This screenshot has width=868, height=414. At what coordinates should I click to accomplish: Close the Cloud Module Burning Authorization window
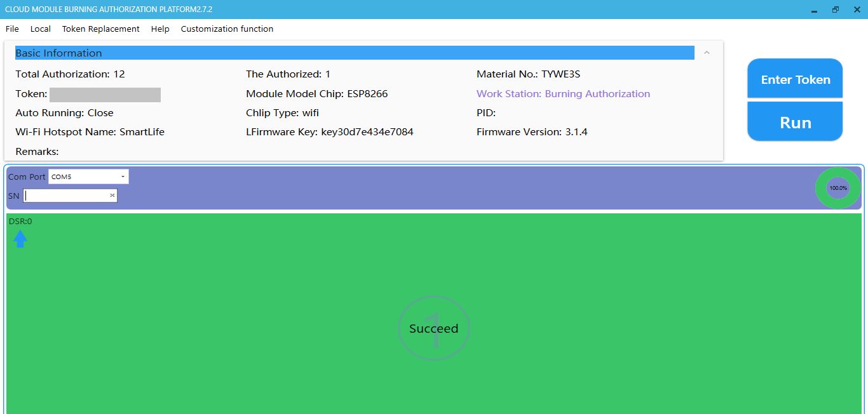point(857,10)
